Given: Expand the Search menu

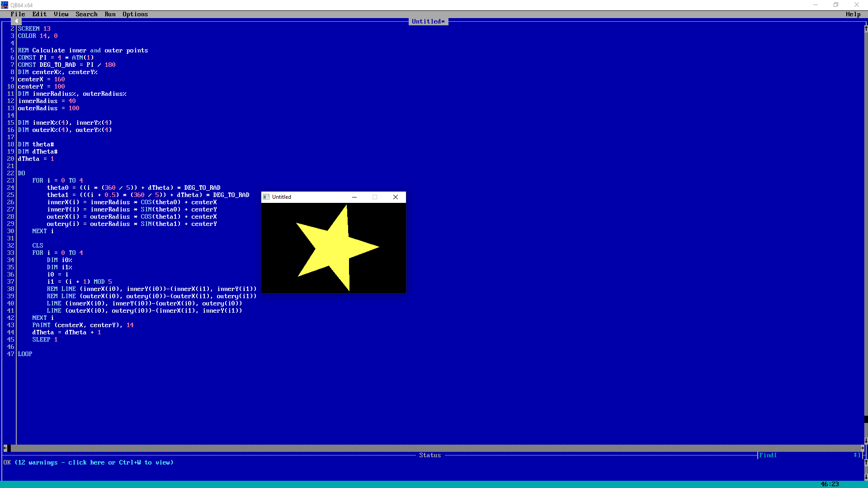Looking at the screenshot, I should pos(86,14).
